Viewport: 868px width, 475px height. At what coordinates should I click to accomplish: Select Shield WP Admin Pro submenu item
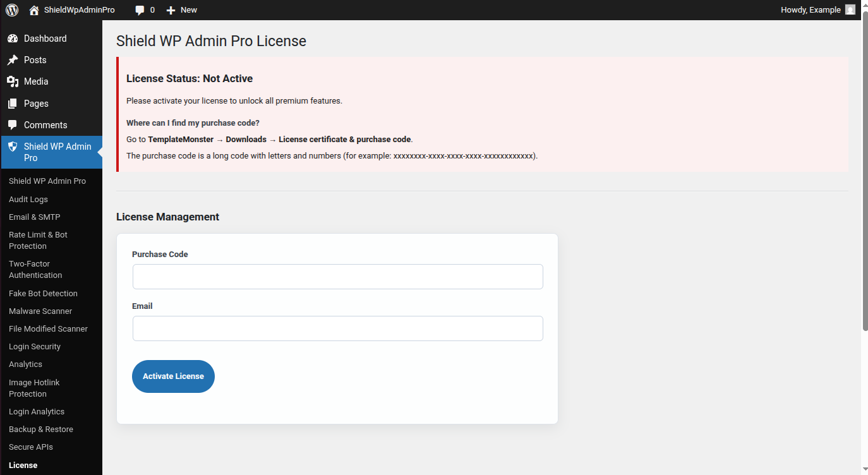[47, 181]
